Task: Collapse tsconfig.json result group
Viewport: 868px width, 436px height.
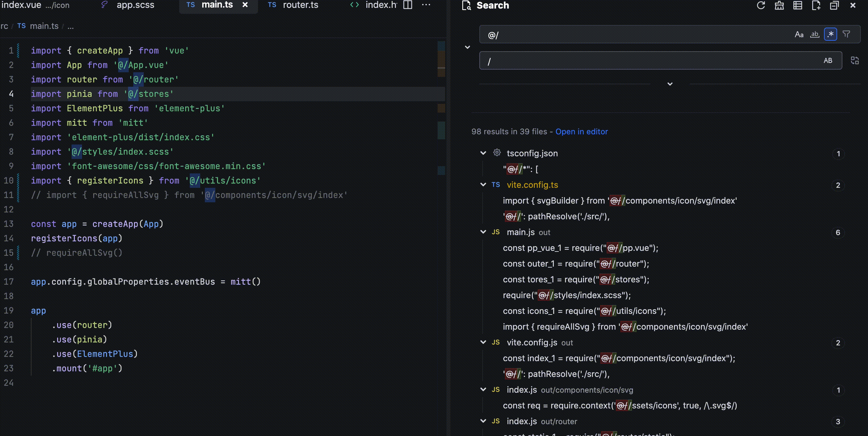Action: 483,153
